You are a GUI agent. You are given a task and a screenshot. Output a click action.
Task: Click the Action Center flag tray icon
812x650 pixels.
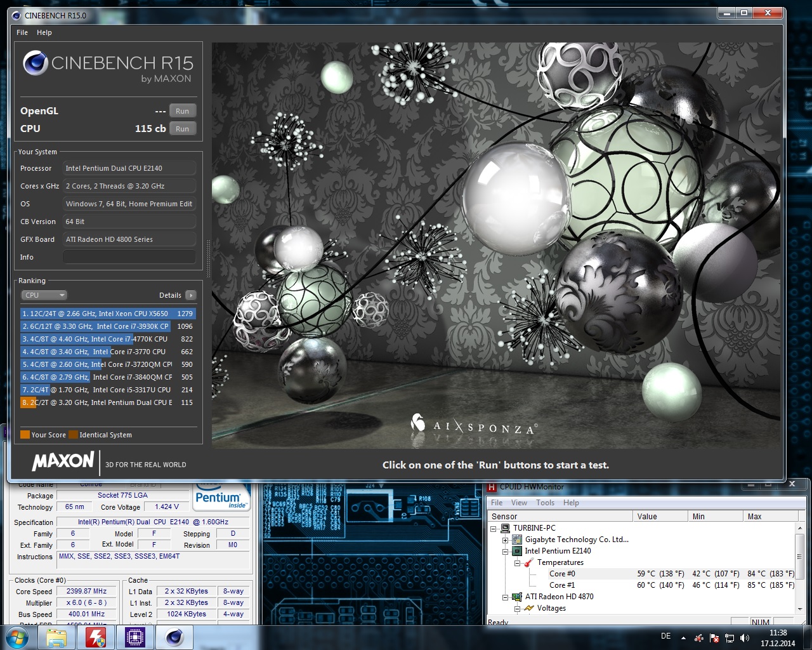(x=714, y=638)
